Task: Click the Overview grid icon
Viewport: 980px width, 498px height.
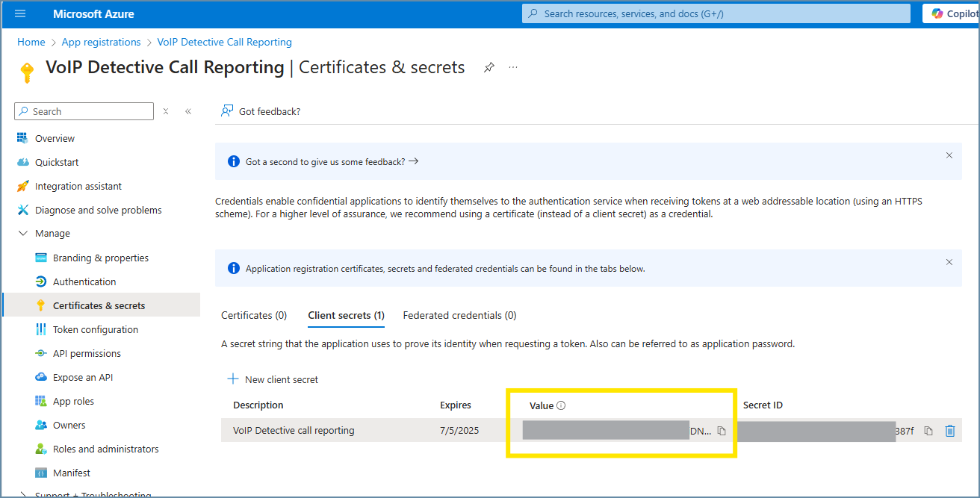Action: 22,138
